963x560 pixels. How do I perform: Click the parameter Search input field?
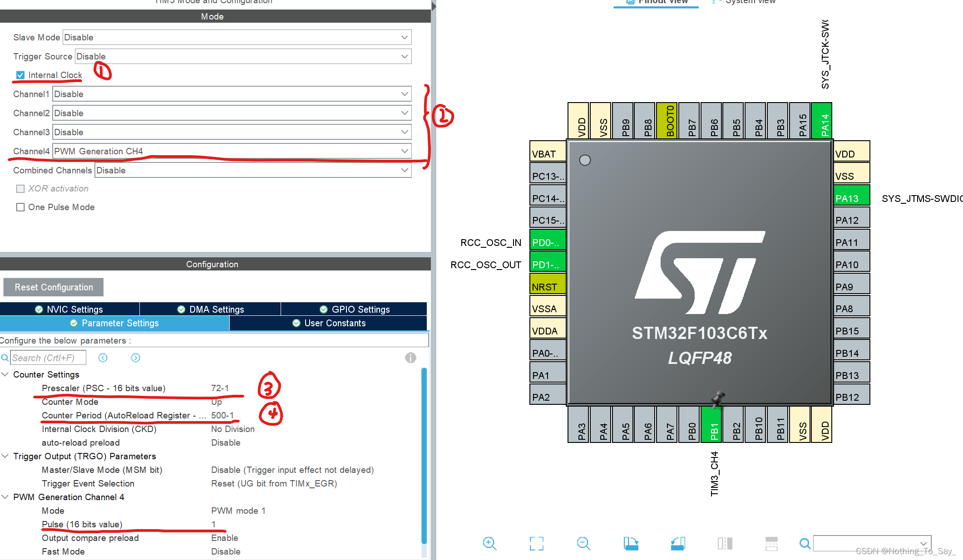coord(48,358)
